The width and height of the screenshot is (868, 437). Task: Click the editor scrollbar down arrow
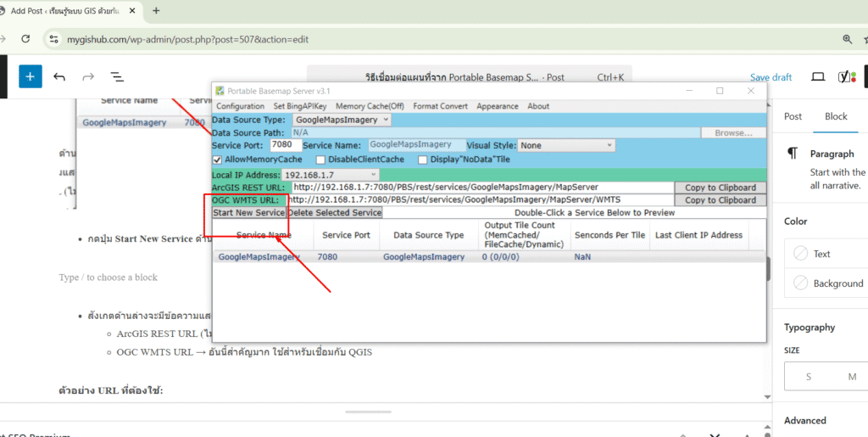pos(767,397)
